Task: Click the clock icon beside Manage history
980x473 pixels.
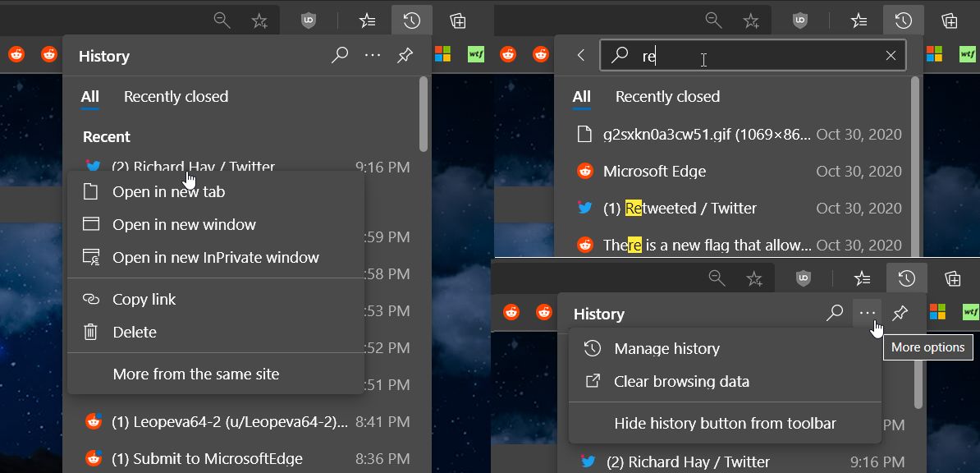Action: point(593,349)
